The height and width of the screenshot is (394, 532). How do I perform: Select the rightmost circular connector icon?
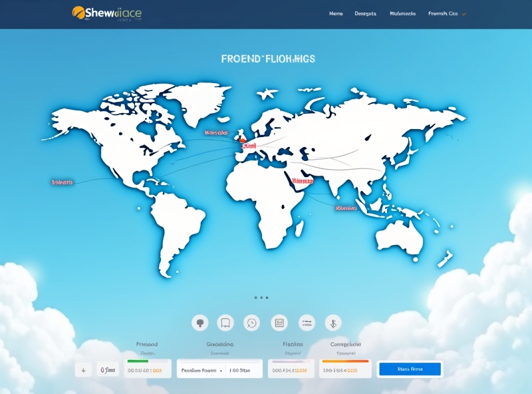[x=332, y=323]
